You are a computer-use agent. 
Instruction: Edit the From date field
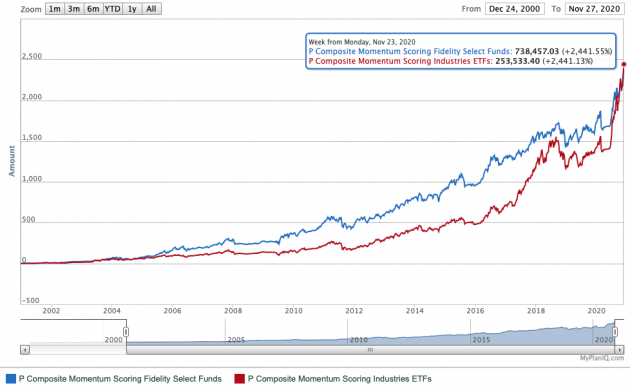pos(515,9)
